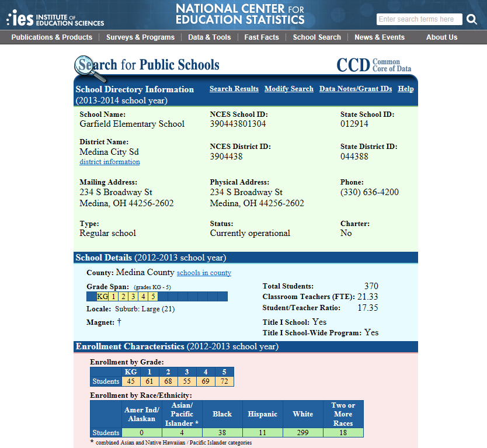This screenshot has width=487, height=448.
Task: Click KG enrollment cell showing 45
Action: point(131,381)
